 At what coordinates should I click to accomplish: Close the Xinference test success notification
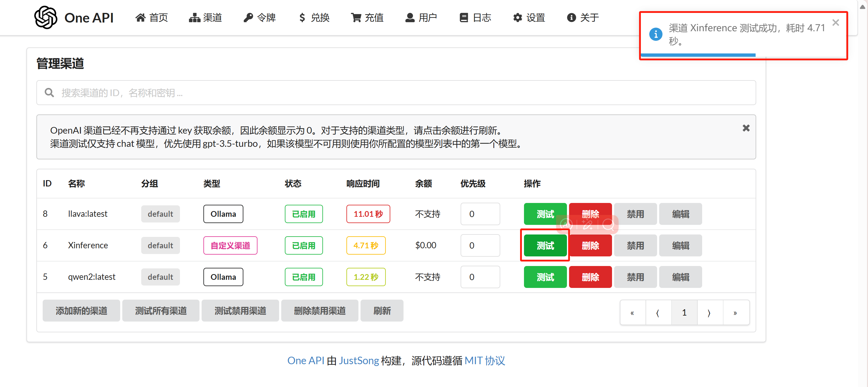(x=835, y=23)
